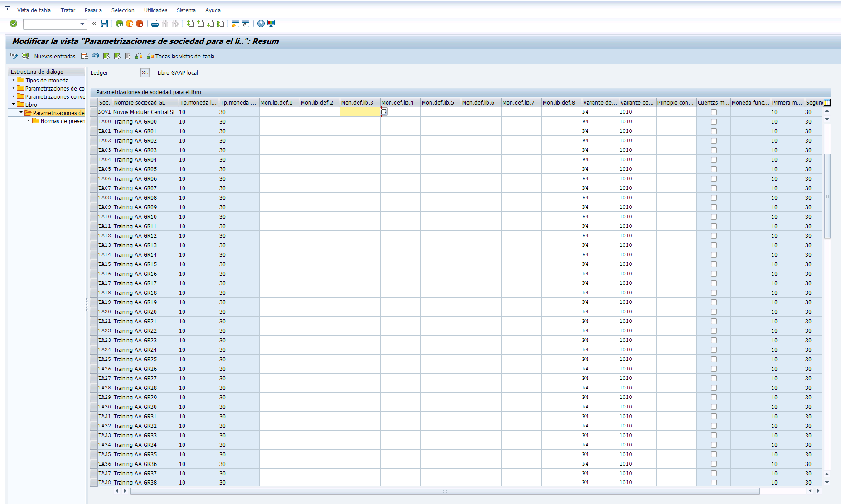Undo change with the blue arrow icon
This screenshot has height=504, width=841.
point(95,56)
